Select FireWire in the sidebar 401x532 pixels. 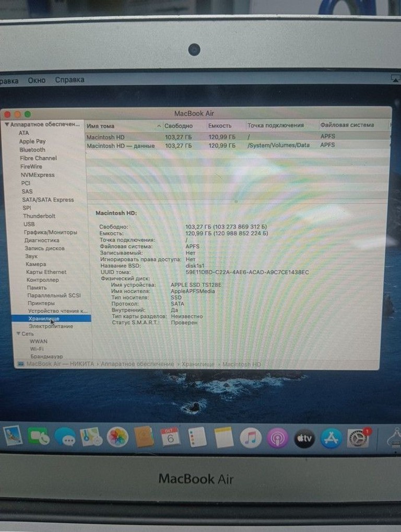pos(31,167)
